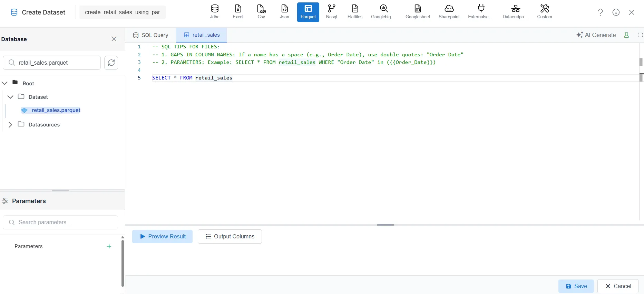Image resolution: width=644 pixels, height=294 pixels.
Task: Click the horizontal splitter handle below editor
Action: tap(385, 225)
